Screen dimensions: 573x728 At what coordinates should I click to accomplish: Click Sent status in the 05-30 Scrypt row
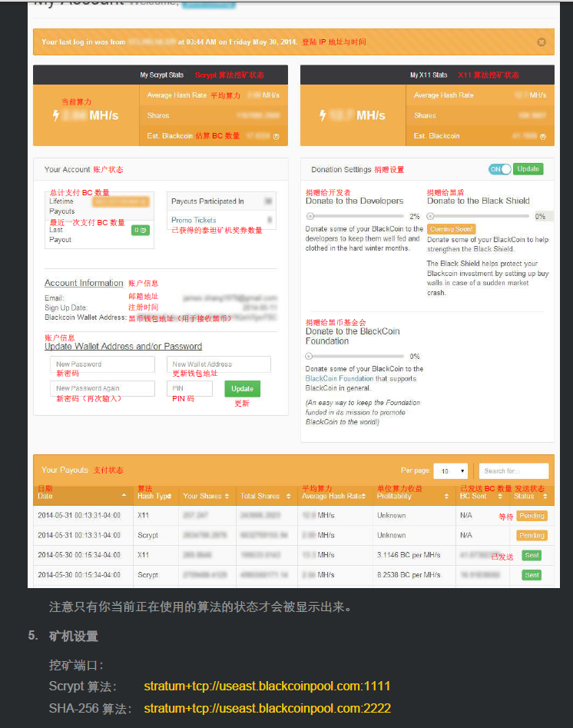pos(532,575)
